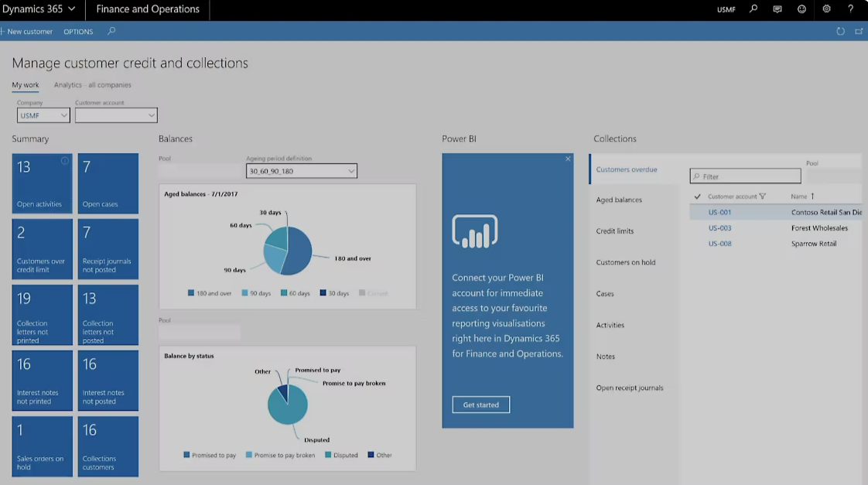The width and height of the screenshot is (868, 485).
Task: Click the Aged balances pie chart
Action: pos(288,251)
